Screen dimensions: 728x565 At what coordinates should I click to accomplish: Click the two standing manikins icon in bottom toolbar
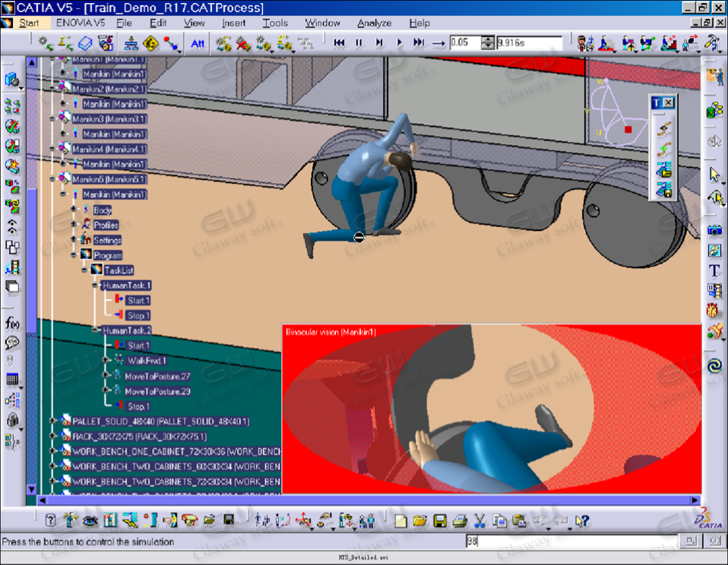pyautogui.click(x=367, y=520)
